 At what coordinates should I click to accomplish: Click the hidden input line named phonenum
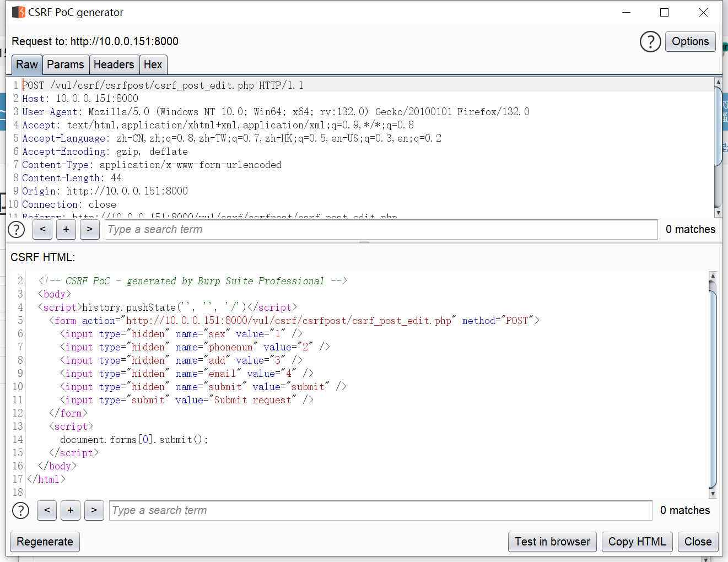pos(195,347)
